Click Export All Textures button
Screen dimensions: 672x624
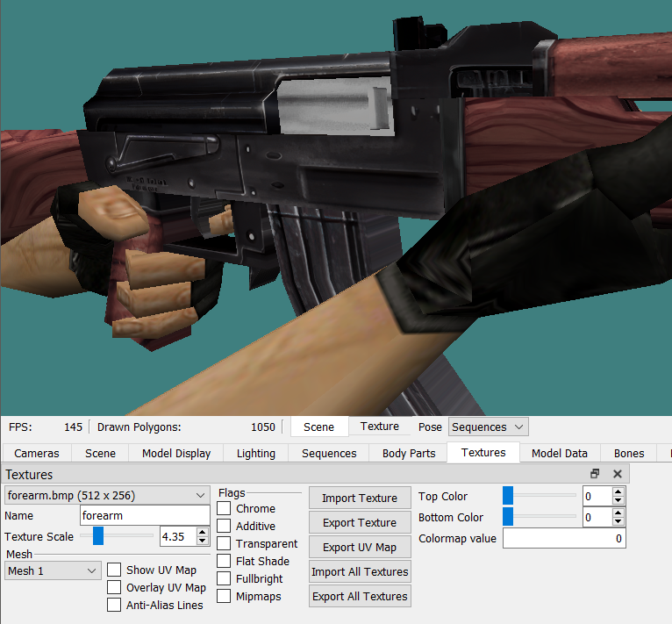(360, 596)
